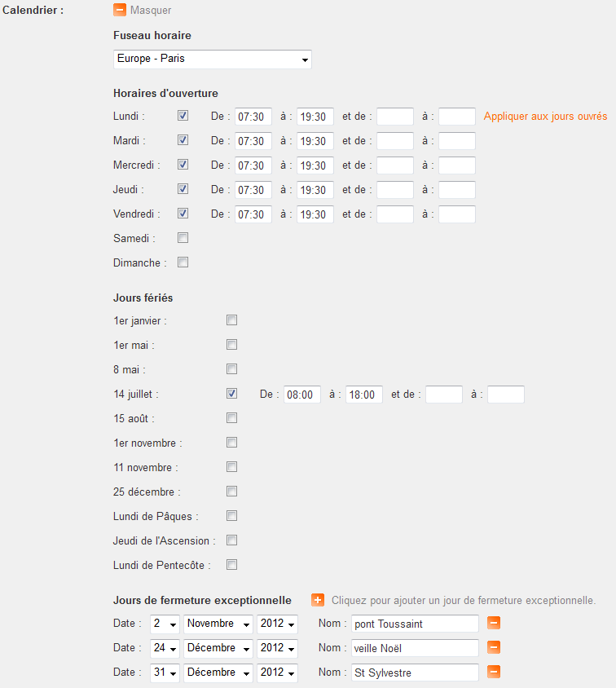Click the 14 juillet closing time field

pyautogui.click(x=364, y=395)
